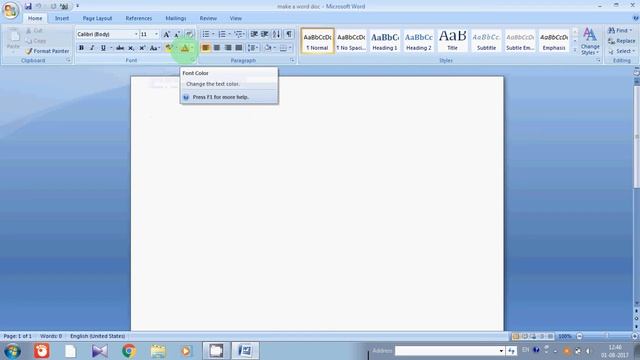Toggle Bold formatting

81,48
